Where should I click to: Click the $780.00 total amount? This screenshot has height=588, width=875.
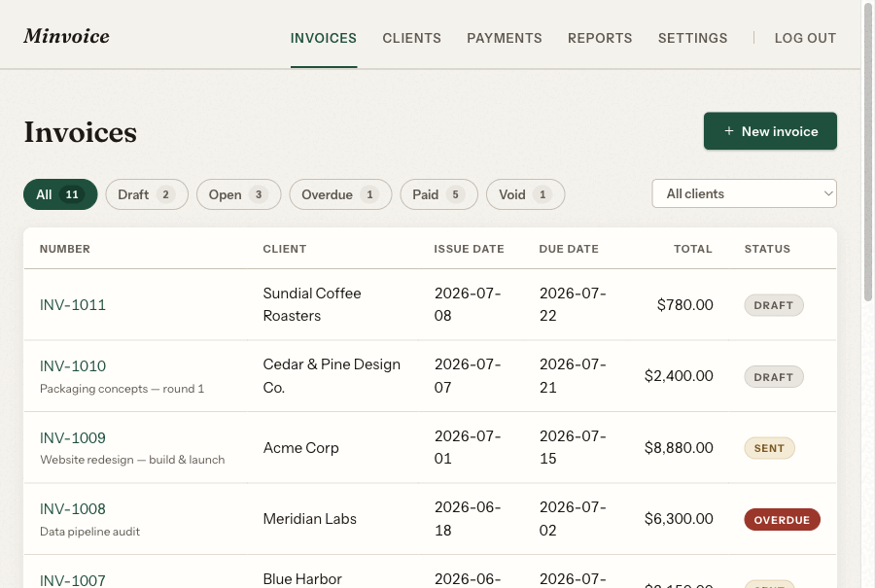684,305
